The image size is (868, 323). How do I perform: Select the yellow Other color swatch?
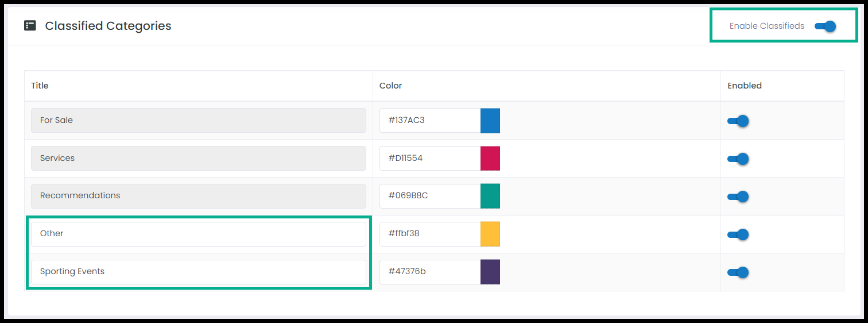[490, 234]
